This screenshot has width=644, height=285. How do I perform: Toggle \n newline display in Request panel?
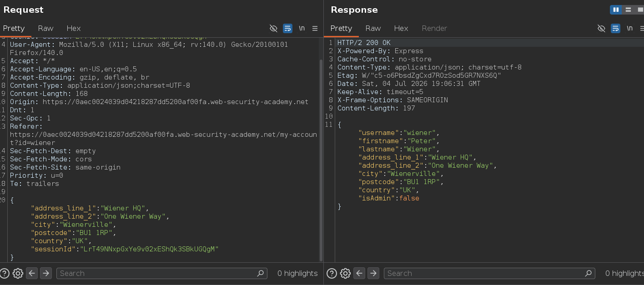pyautogui.click(x=302, y=28)
